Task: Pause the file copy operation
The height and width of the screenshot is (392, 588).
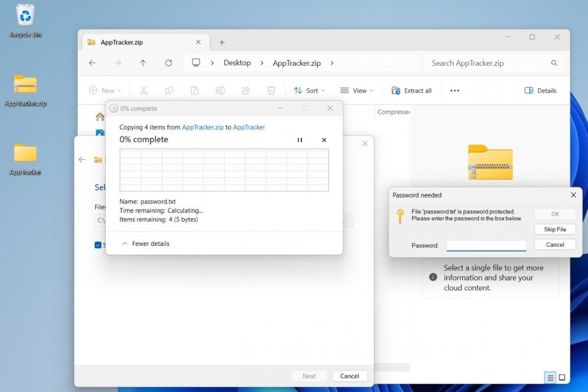Action: pos(300,140)
